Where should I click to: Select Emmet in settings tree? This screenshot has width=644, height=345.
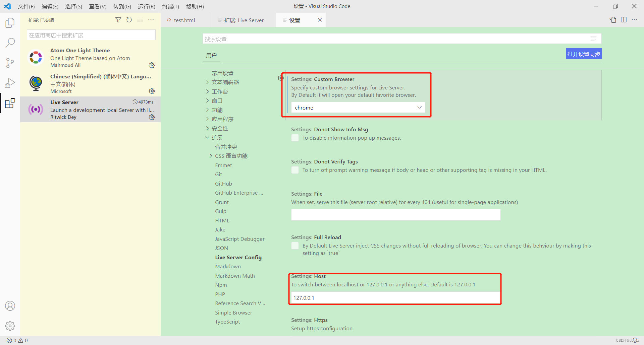(x=223, y=165)
